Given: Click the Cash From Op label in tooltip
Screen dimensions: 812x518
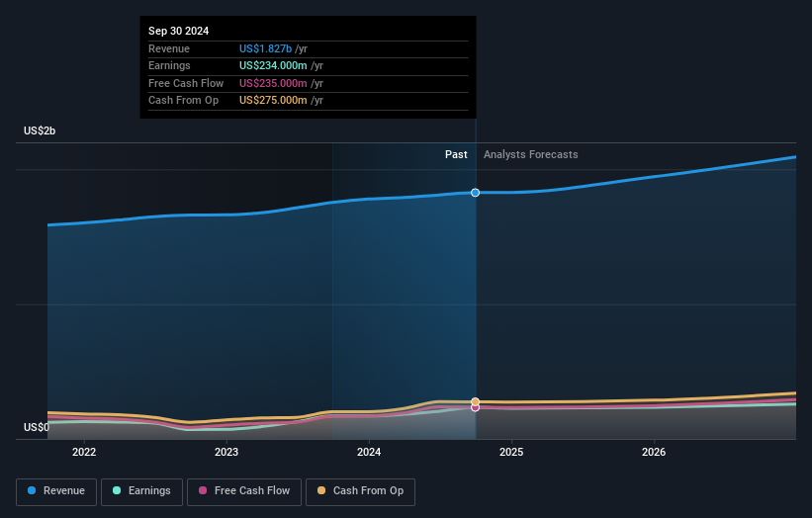Looking at the screenshot, I should [x=183, y=101].
